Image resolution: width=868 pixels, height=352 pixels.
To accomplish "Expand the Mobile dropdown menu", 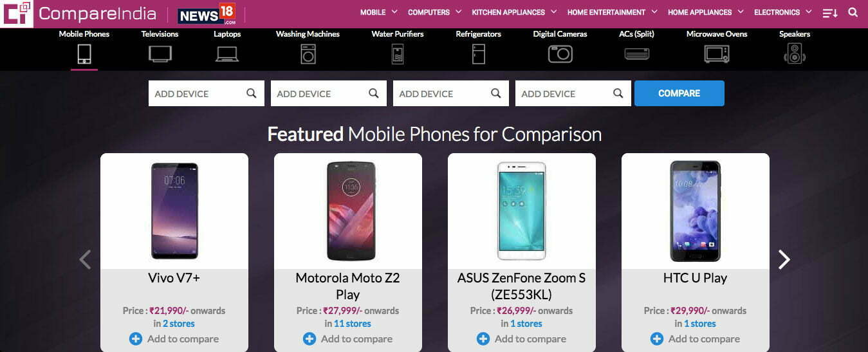I will pos(378,12).
